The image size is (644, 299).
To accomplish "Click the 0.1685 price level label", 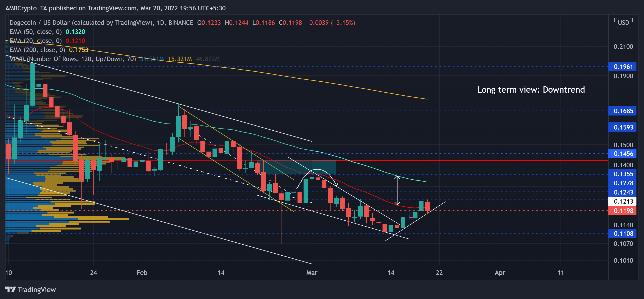I will coord(622,111).
